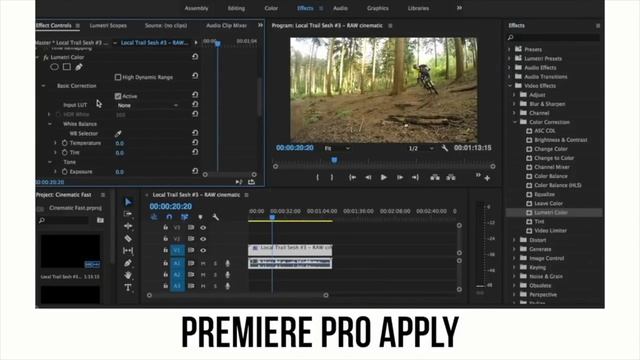
Task: Collapse the Video Effects folder
Action: point(510,86)
